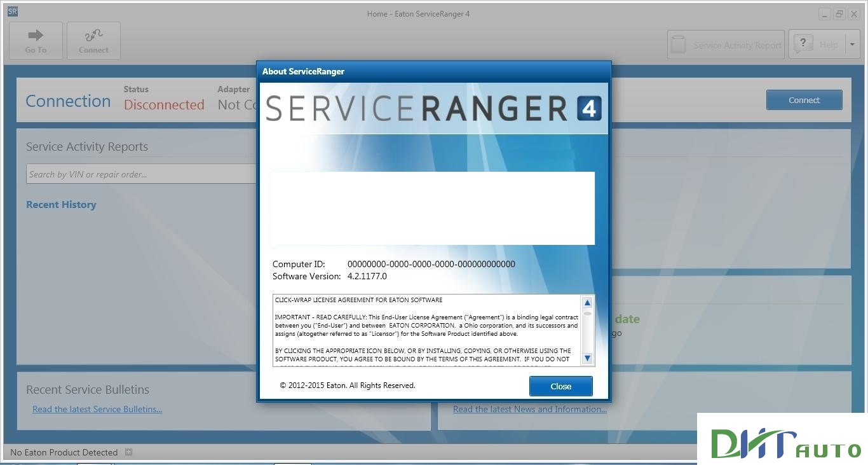The height and width of the screenshot is (465, 868).
Task: Click the blue Connect button
Action: (x=804, y=100)
